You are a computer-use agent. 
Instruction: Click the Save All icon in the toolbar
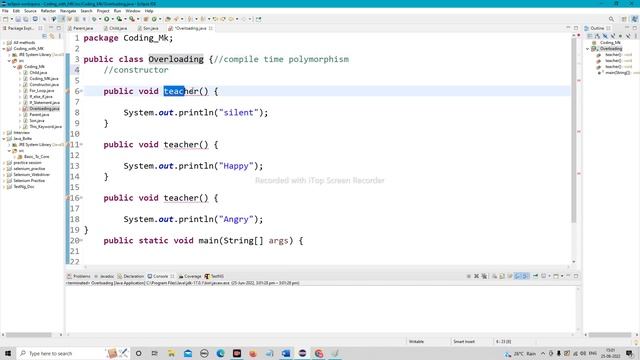25,19
